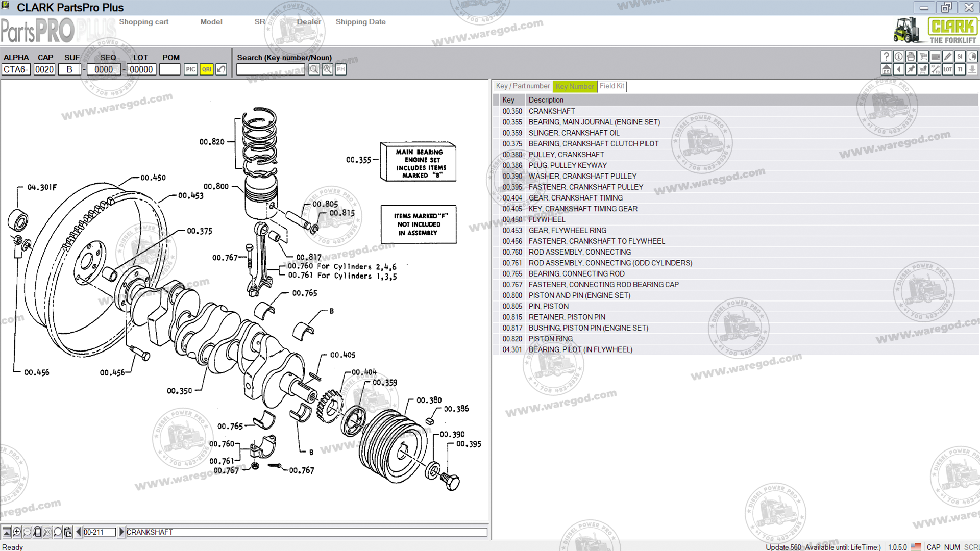
Task: Click the LOT icon in the toolbar
Action: click(948, 69)
